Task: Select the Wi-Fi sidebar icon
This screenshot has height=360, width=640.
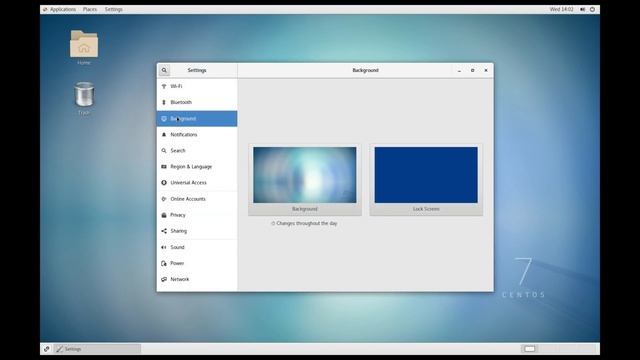Action: [164, 87]
